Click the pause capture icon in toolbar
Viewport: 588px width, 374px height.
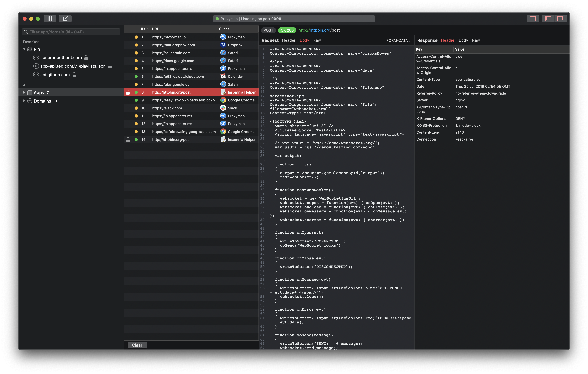pyautogui.click(x=50, y=19)
